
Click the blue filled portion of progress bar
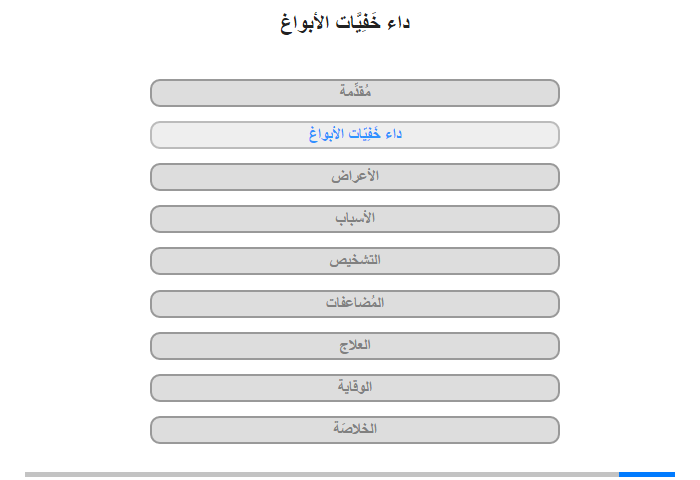coord(646,474)
